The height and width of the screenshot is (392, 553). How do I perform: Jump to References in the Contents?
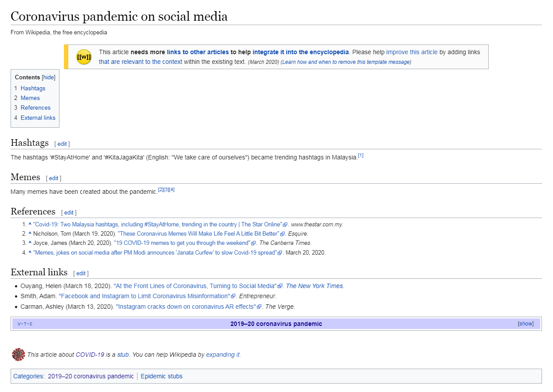[36, 107]
